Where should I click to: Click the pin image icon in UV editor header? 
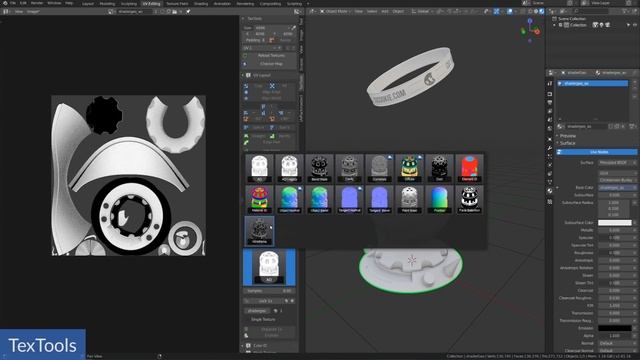tap(188, 11)
